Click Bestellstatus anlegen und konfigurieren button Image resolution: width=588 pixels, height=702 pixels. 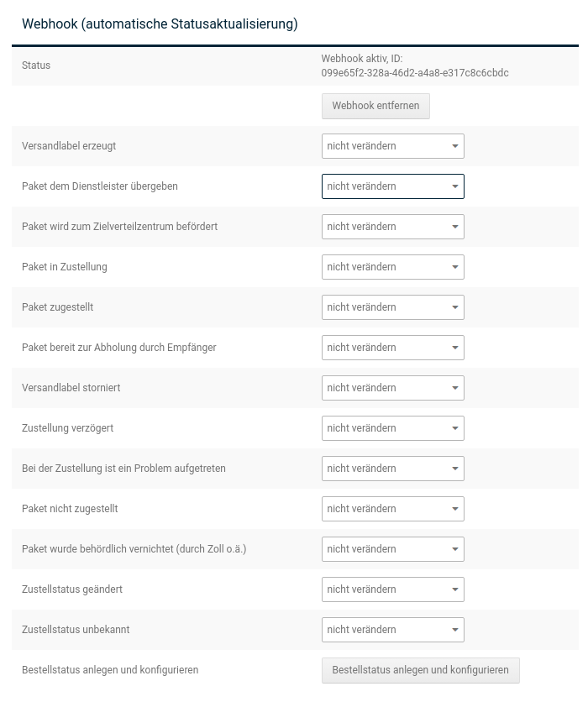click(420, 670)
